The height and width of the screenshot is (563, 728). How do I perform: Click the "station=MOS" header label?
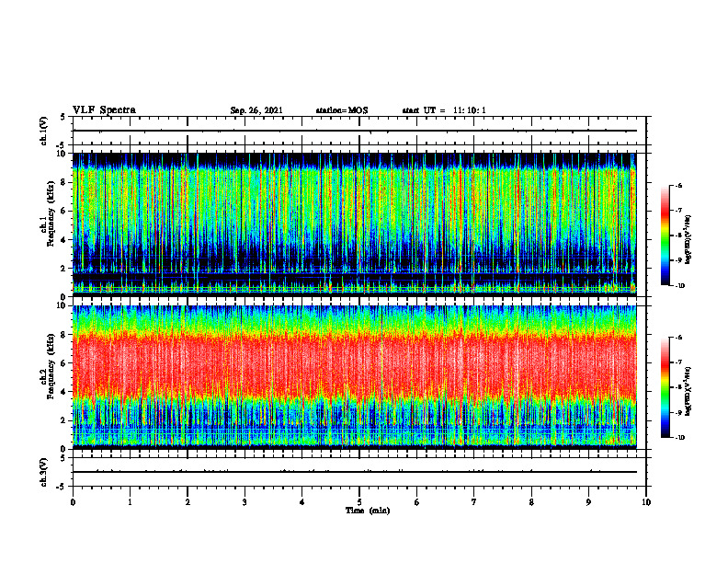[x=342, y=110]
